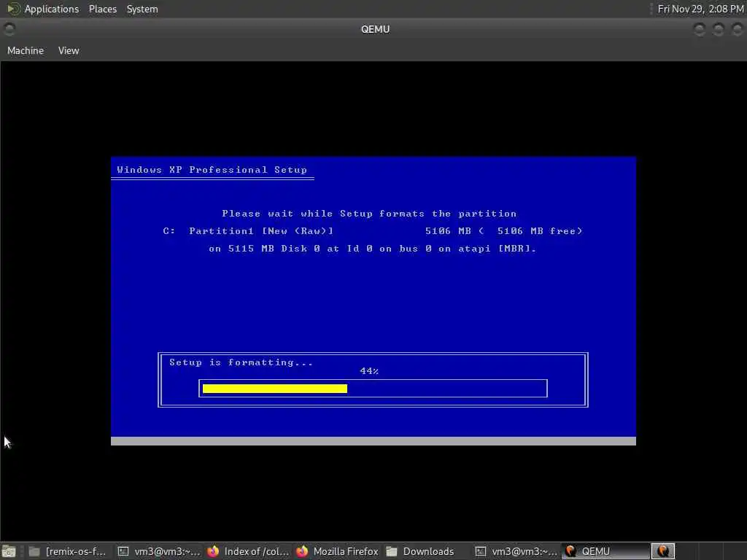Click the folder icon beside remix-os-f...
The width and height of the screenshot is (747, 560).
(34, 551)
